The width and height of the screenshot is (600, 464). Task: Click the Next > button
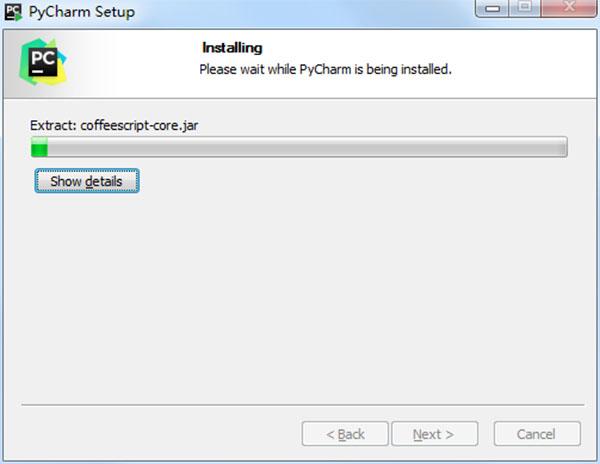click(435, 434)
